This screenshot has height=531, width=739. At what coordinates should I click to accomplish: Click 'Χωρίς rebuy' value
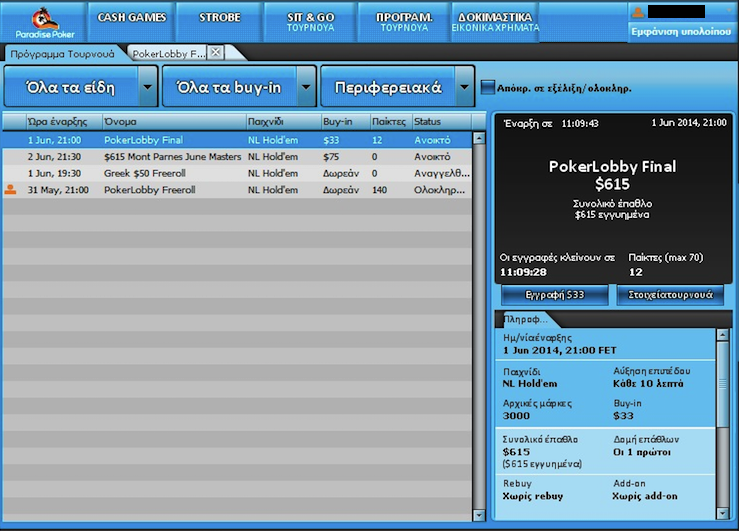533,496
